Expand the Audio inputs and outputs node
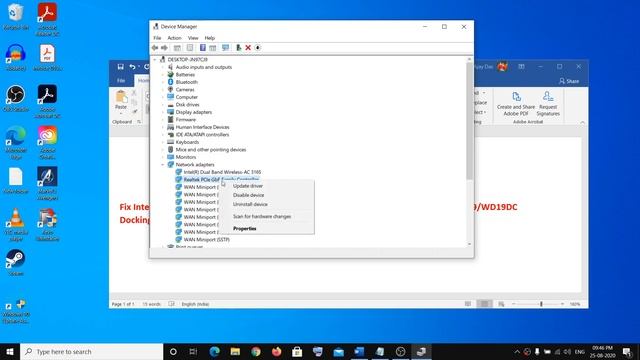 point(163,67)
